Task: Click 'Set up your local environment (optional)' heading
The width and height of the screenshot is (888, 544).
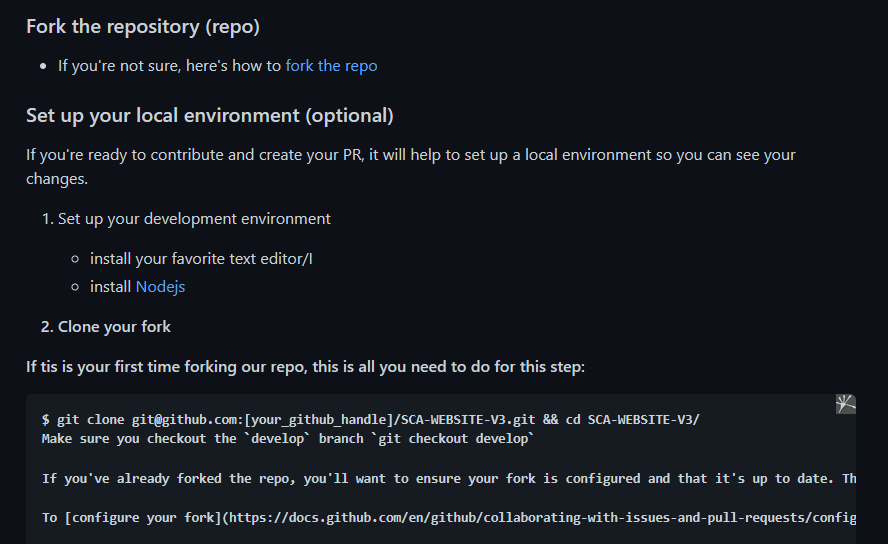Action: [210, 116]
